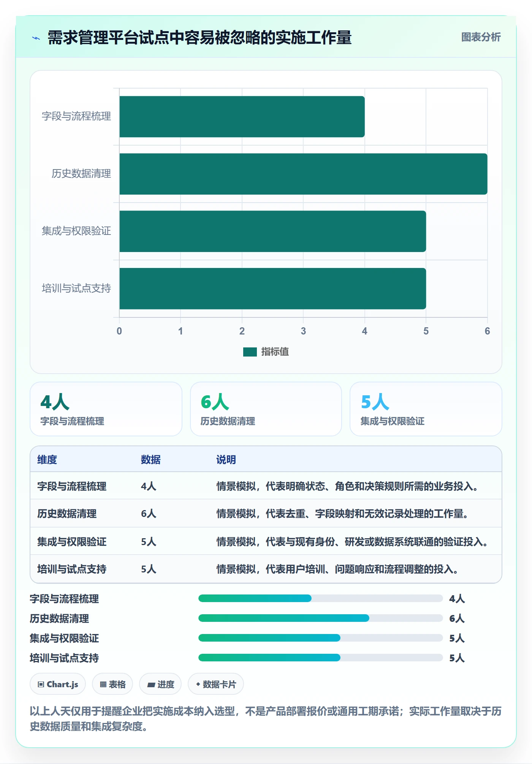Click the 历史数据清理 progress bar

click(x=320, y=618)
